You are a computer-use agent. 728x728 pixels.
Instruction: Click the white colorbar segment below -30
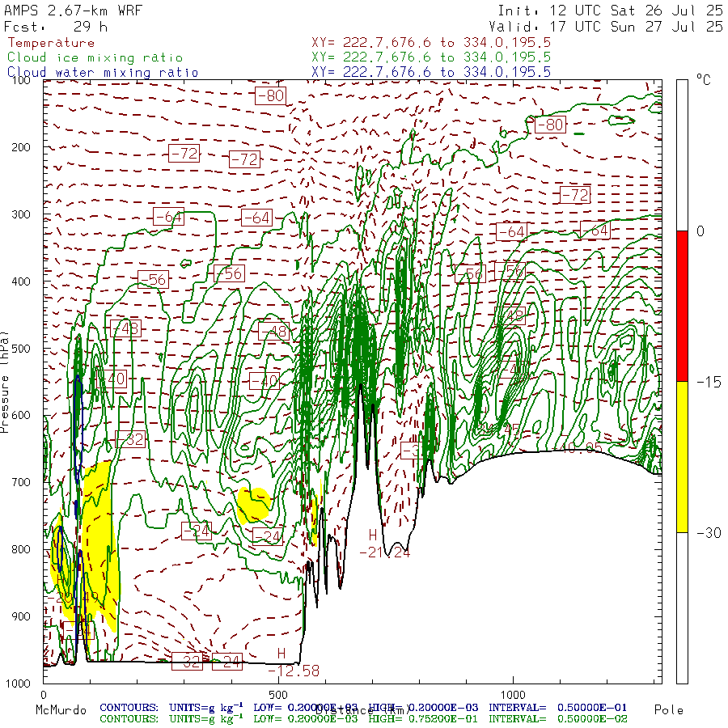pyautogui.click(x=682, y=607)
